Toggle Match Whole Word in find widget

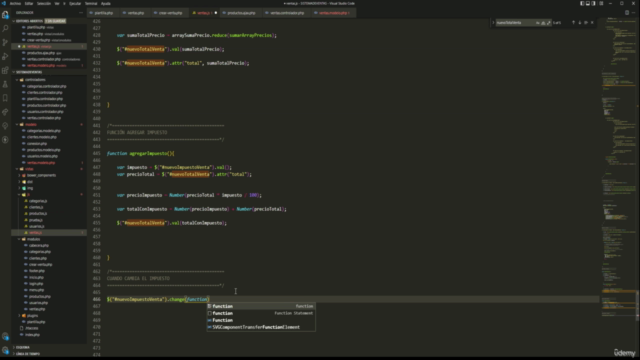(x=543, y=23)
